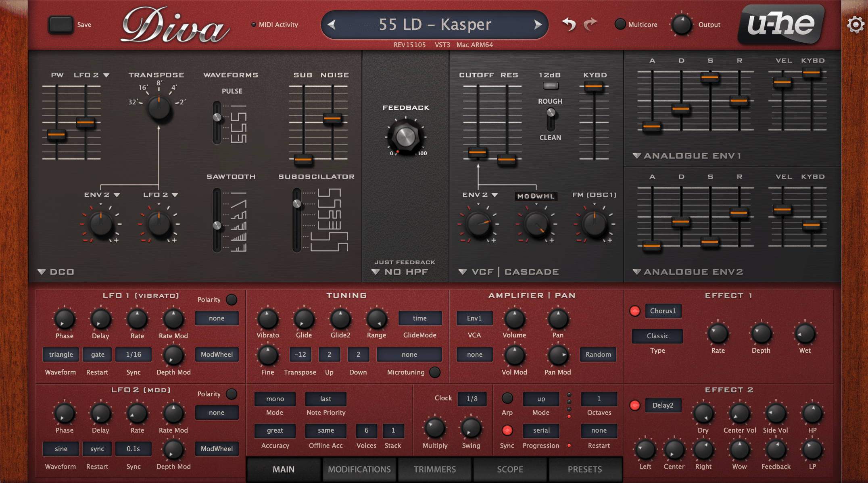The width and height of the screenshot is (868, 483).
Task: Toggle the Multicore button
Action: [620, 25]
